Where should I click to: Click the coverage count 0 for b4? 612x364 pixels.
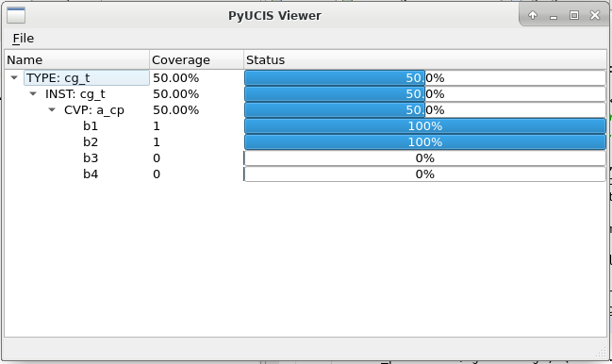coord(157,174)
